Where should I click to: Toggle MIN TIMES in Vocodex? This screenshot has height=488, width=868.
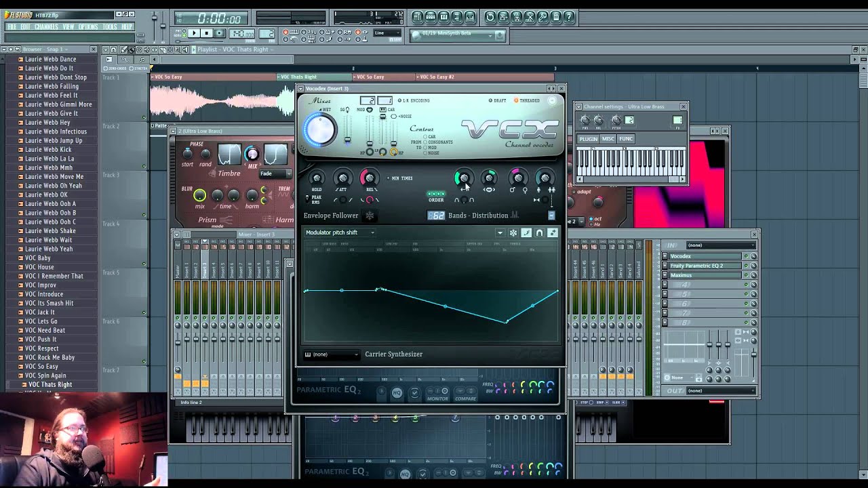[x=400, y=178]
